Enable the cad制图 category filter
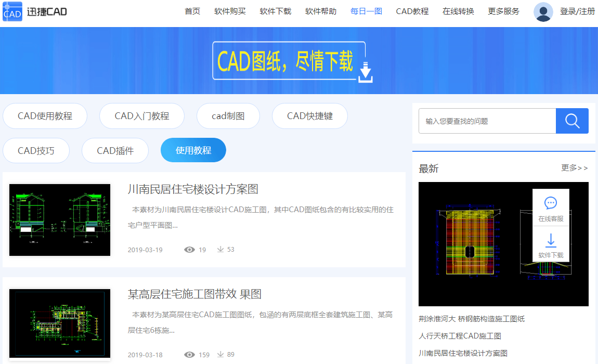This screenshot has width=598, height=364. [228, 116]
